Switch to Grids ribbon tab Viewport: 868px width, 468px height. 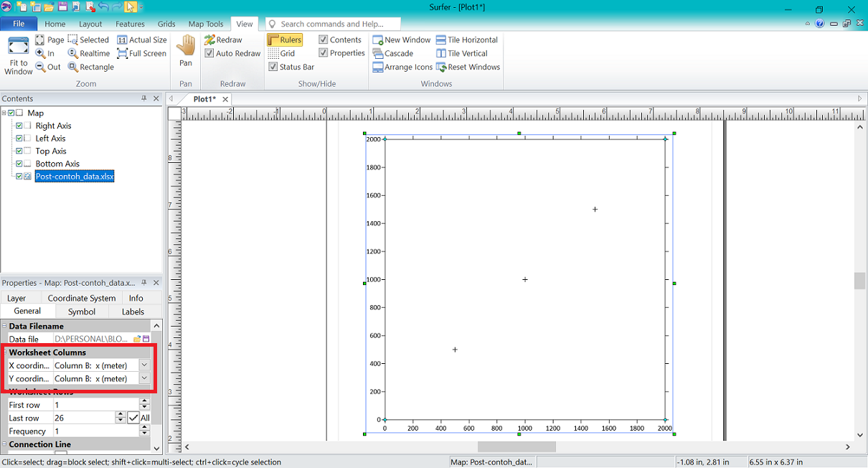tap(166, 24)
